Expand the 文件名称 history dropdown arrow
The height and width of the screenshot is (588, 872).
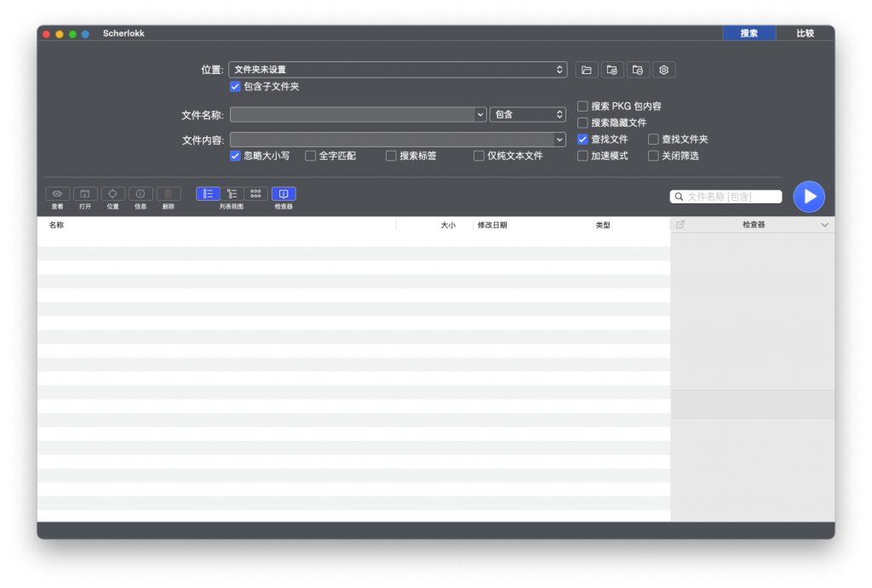pos(480,115)
